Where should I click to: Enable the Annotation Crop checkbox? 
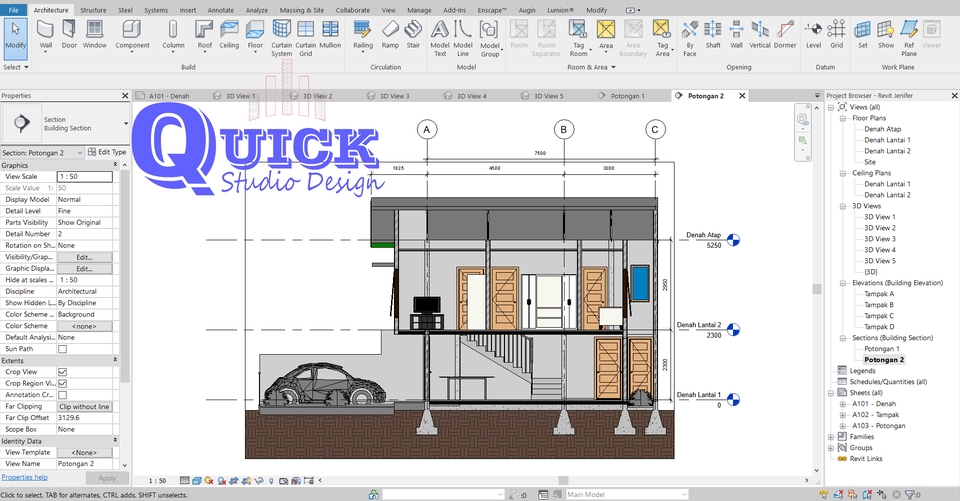(62, 395)
